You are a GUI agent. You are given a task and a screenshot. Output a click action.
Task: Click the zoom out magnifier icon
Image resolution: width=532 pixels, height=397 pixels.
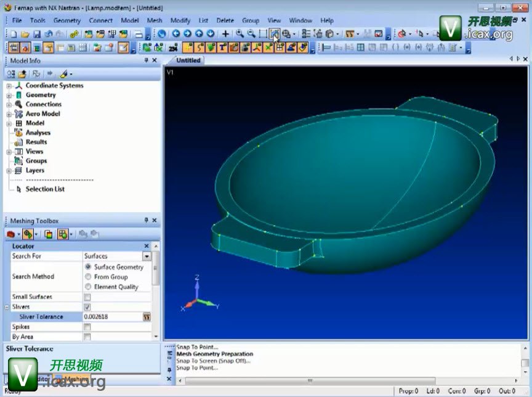coord(251,34)
